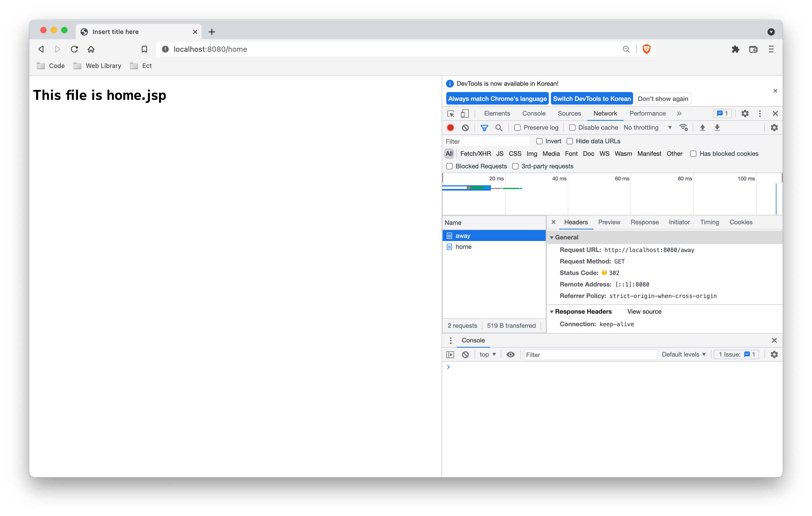Check Has blocked cookies
Screen dimensions: 812x516
pos(693,154)
